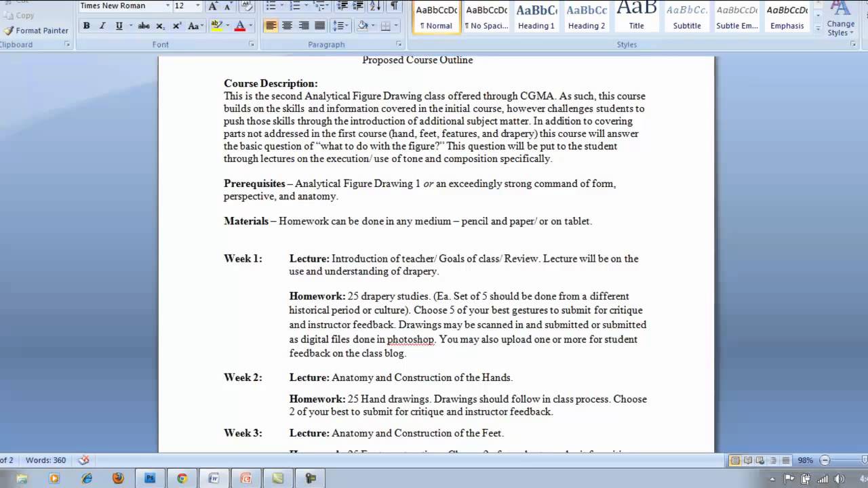This screenshot has width=868, height=488.
Task: Toggle superscript formatting
Action: coord(177,26)
